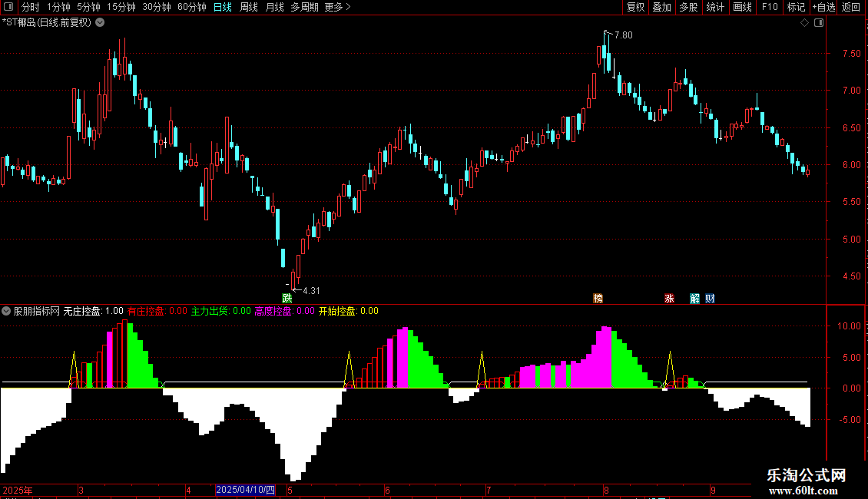Switch to the 15分钟 period

pyautogui.click(x=121, y=7)
